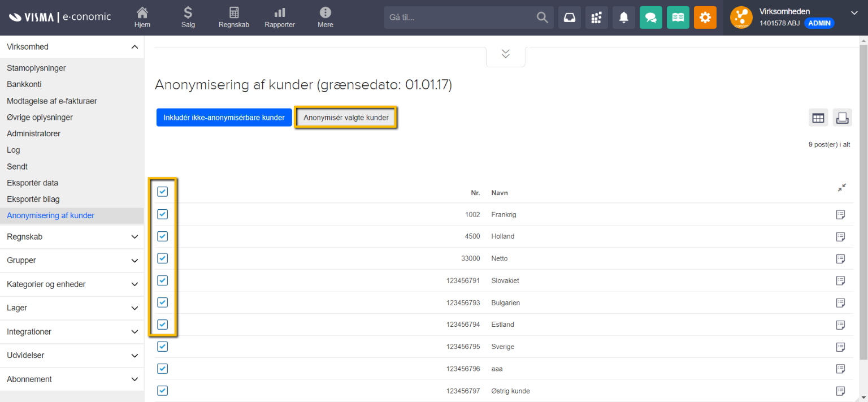Viewport: 868px width, 402px height.
Task: Click Inkludér ikke-anonymisérbare kunder button
Action: click(224, 118)
